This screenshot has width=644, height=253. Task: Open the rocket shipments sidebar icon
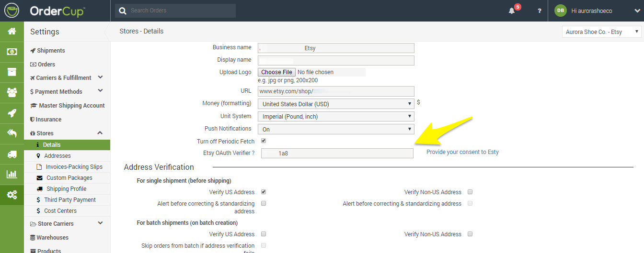tap(12, 113)
